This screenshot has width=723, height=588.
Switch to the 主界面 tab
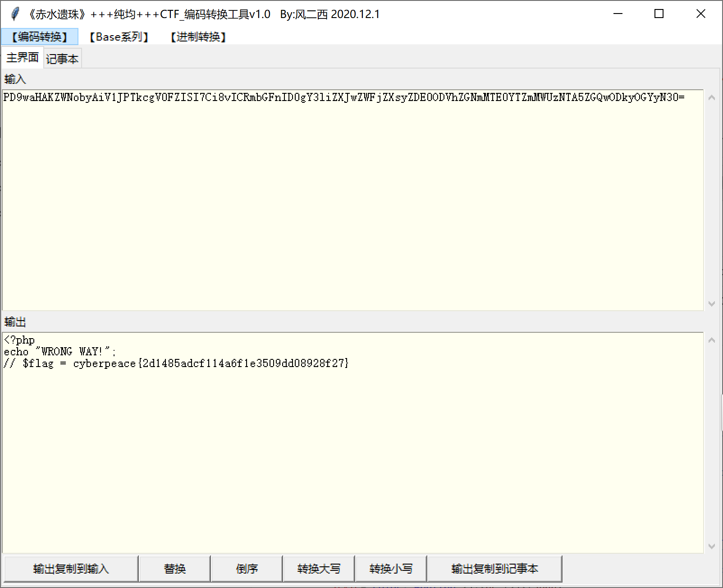click(x=22, y=57)
